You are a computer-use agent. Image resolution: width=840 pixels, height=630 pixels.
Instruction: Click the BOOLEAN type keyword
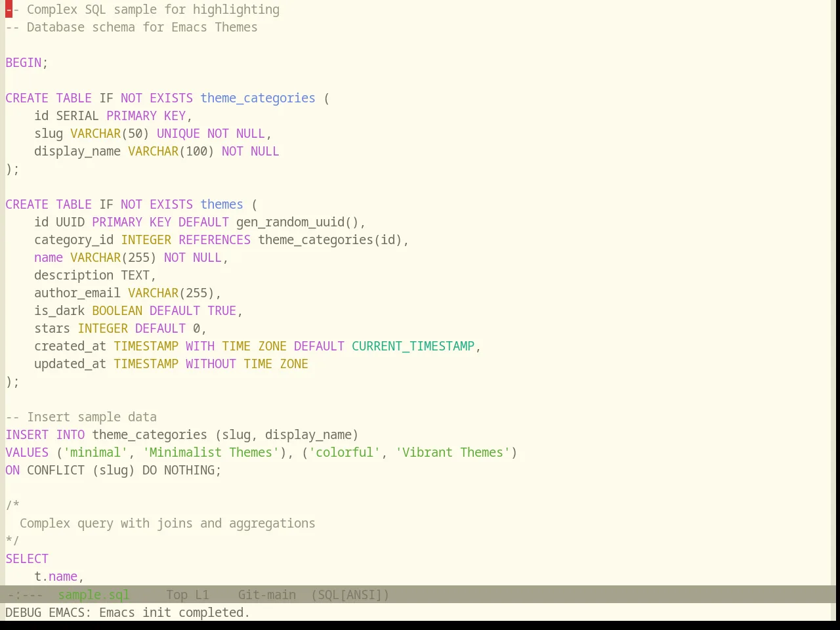pos(117,310)
